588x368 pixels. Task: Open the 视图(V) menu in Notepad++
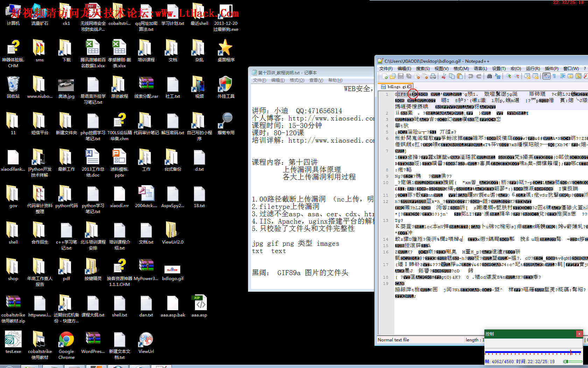click(x=441, y=69)
